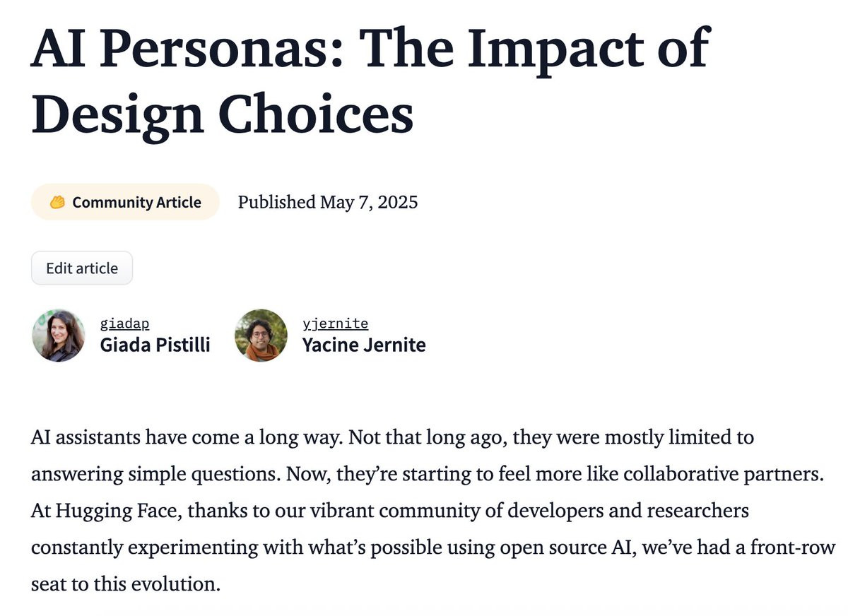Open Giada Pistilli's profile avatar
Screen dimensions: 848x616
[x=58, y=336]
